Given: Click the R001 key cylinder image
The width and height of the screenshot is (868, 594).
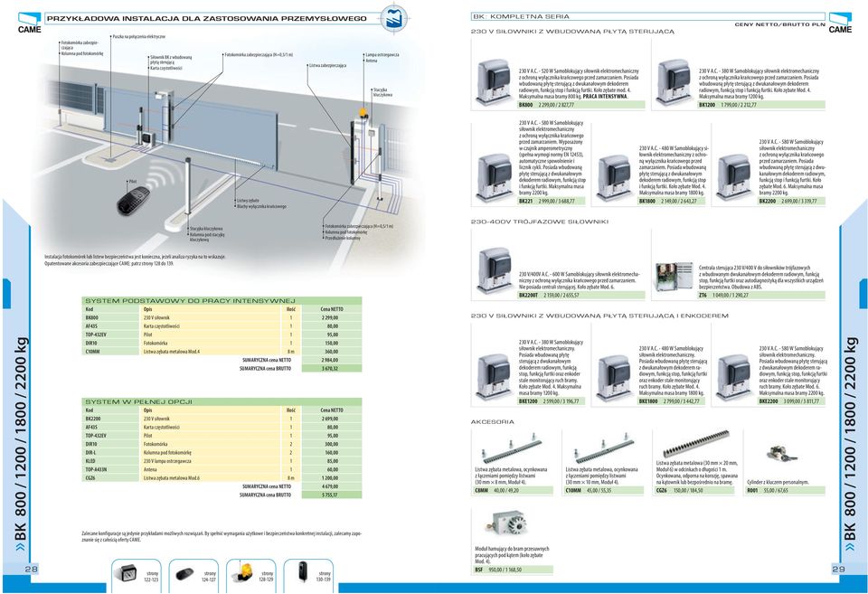Looking at the screenshot, I should (x=781, y=455).
